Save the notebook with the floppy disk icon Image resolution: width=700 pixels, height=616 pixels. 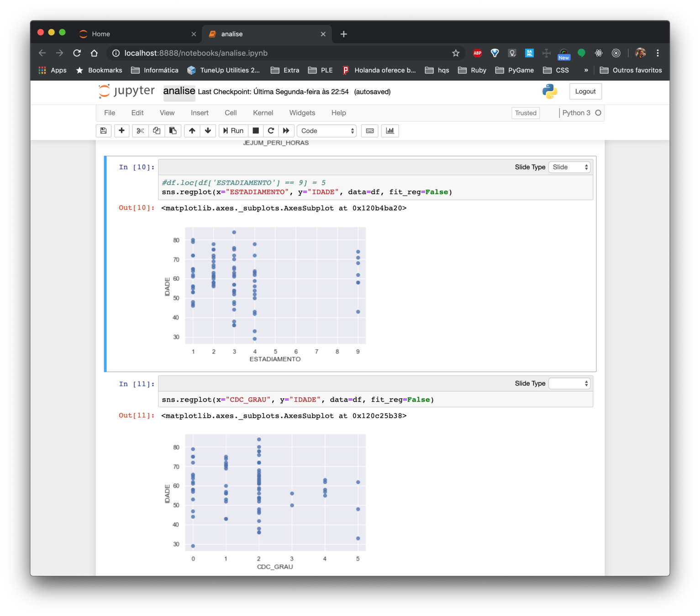click(104, 131)
